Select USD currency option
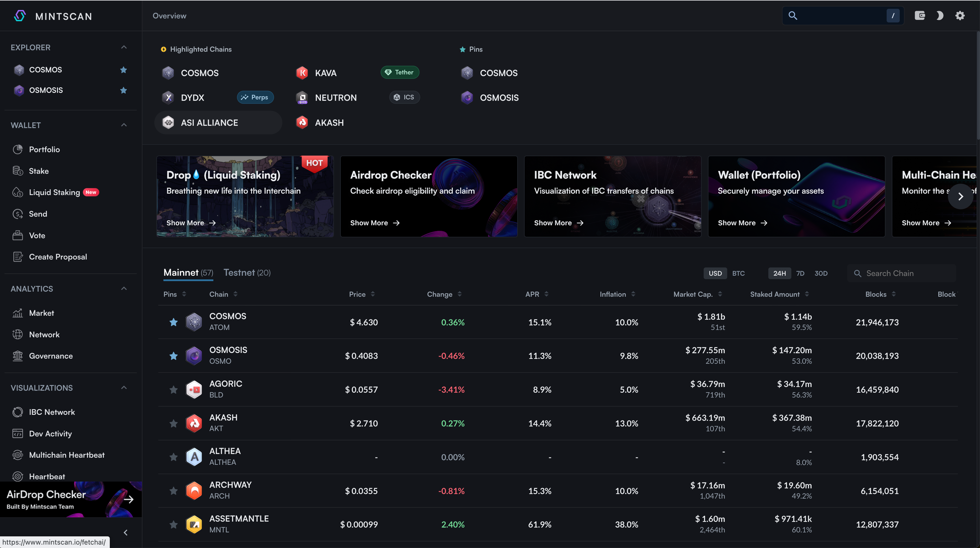The height and width of the screenshot is (548, 980). 715,273
